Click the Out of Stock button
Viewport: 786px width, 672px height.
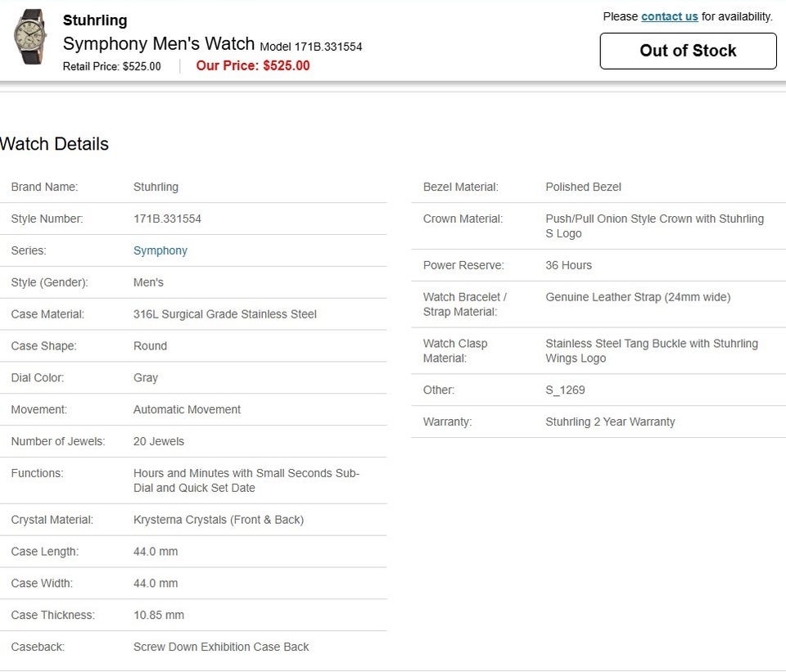pos(688,51)
